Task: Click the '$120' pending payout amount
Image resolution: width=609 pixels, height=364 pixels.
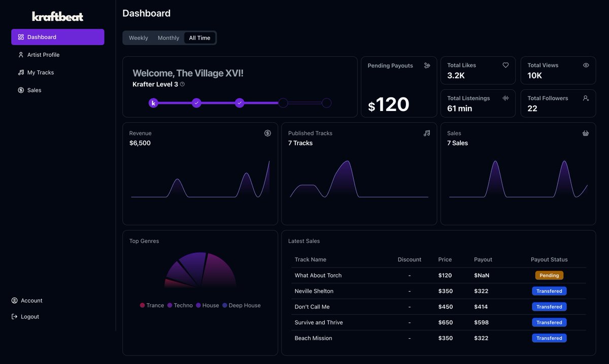Action: [x=389, y=105]
